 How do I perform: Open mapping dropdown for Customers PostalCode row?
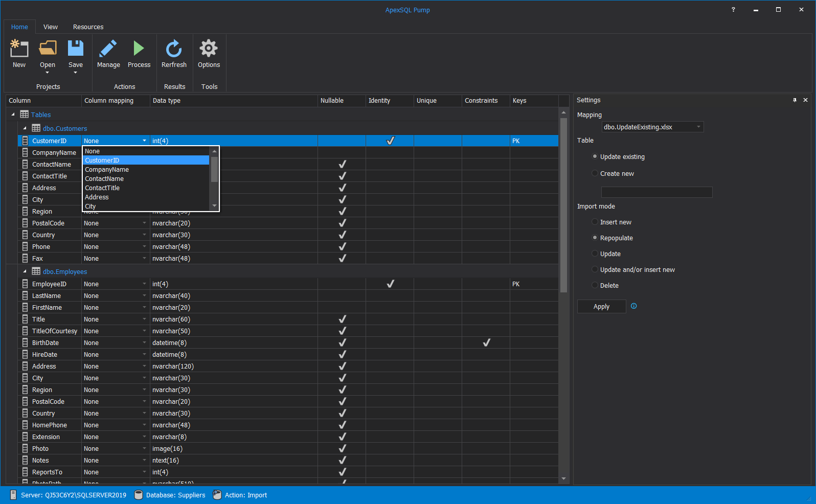144,223
